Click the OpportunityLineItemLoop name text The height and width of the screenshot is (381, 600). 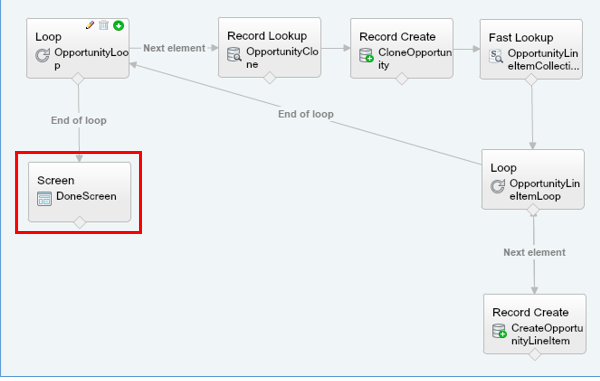(545, 190)
